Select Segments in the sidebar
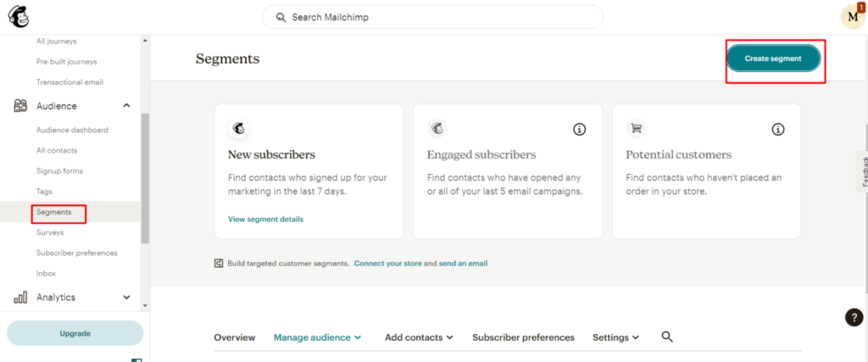868x362 pixels. [54, 212]
